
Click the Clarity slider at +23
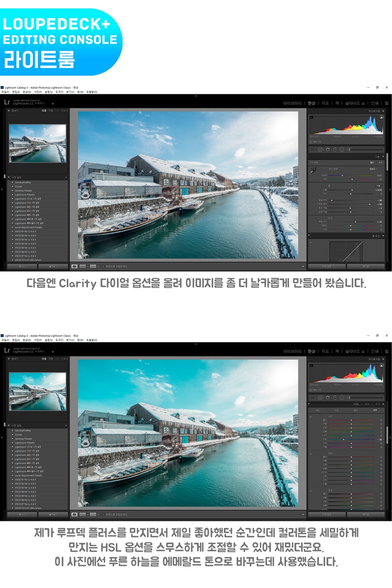355,222
